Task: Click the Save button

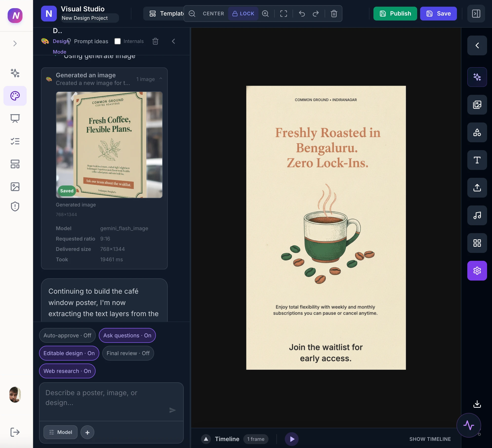Action: click(x=438, y=14)
